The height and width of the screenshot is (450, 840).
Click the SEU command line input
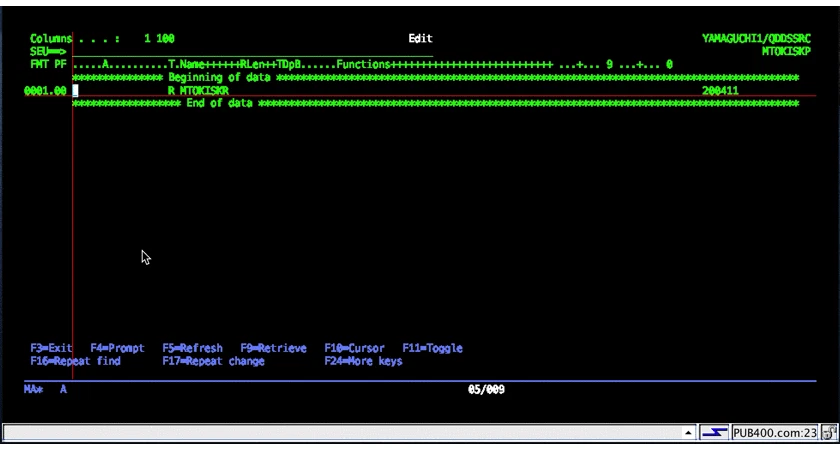(x=252, y=51)
